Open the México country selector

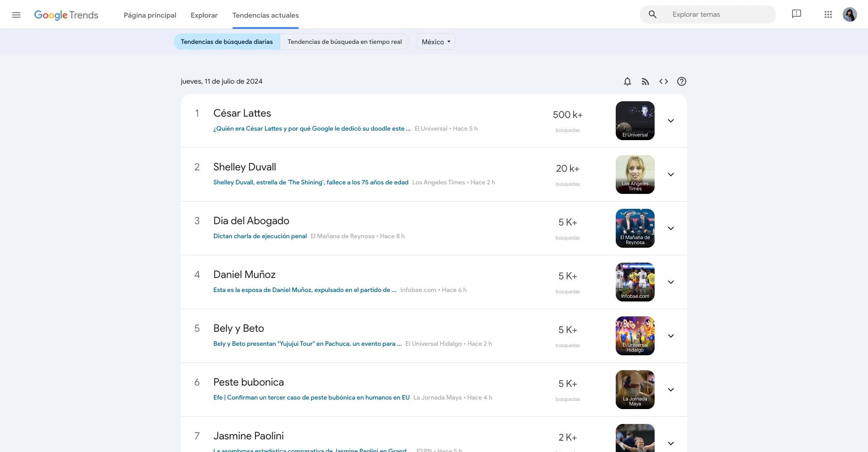[x=435, y=42]
